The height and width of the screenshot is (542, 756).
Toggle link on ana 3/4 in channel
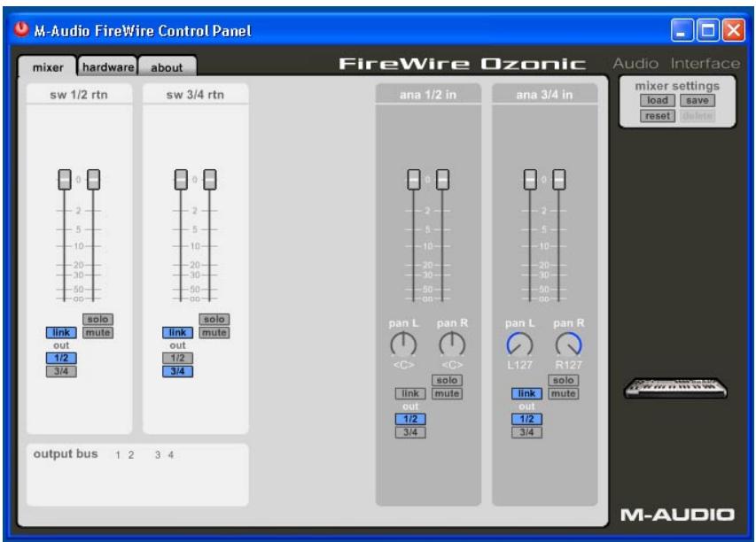point(526,393)
